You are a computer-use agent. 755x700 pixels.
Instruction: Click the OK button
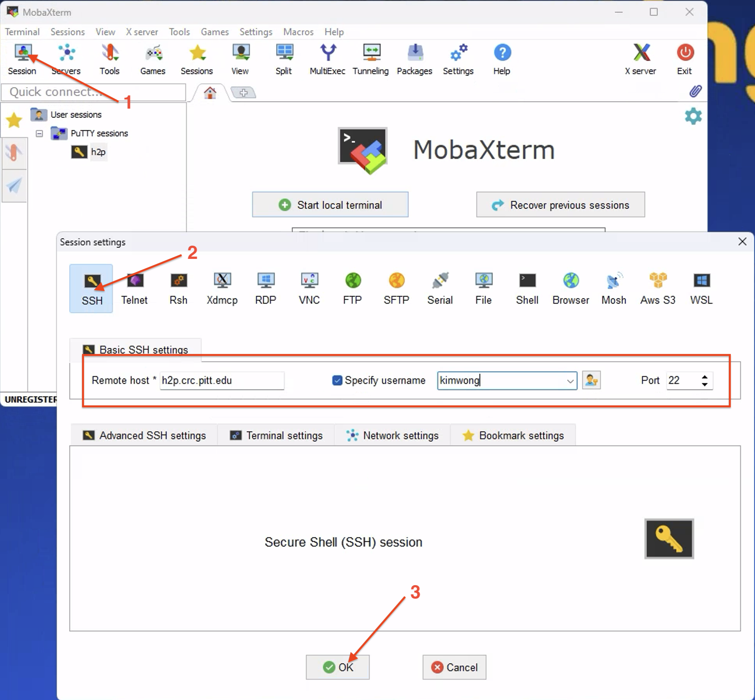click(x=337, y=667)
